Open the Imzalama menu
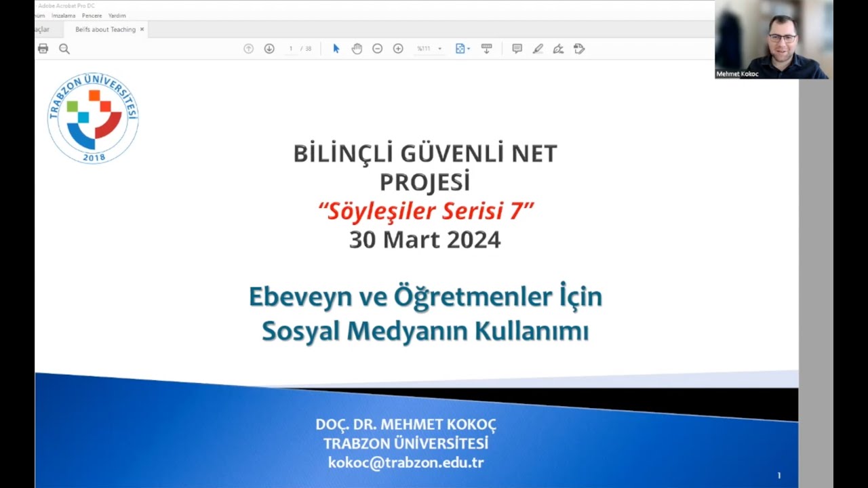The height and width of the screenshot is (488, 868). click(x=63, y=16)
